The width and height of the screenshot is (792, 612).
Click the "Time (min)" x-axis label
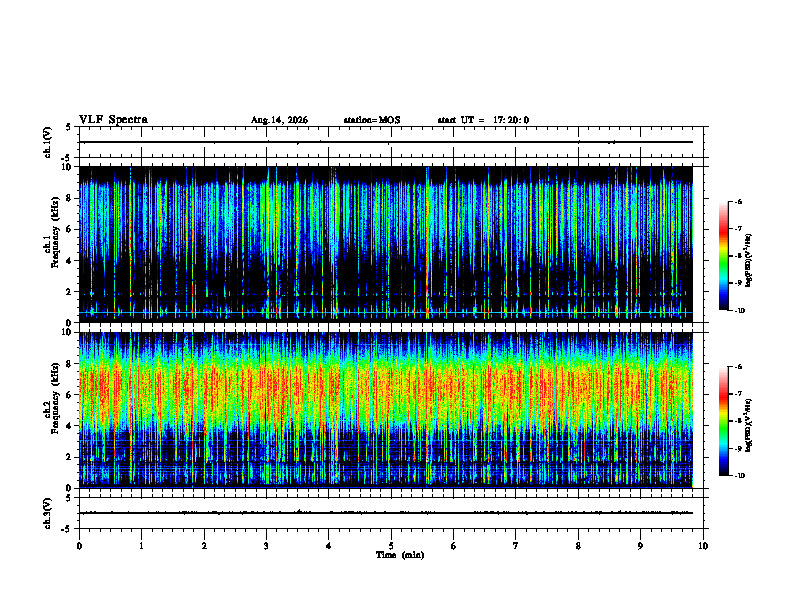coord(400,555)
